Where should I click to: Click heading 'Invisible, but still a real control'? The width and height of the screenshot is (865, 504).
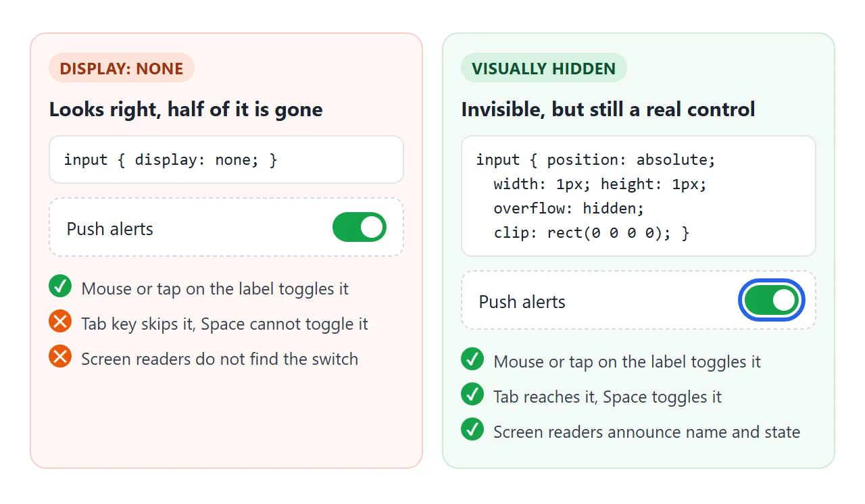(x=608, y=109)
